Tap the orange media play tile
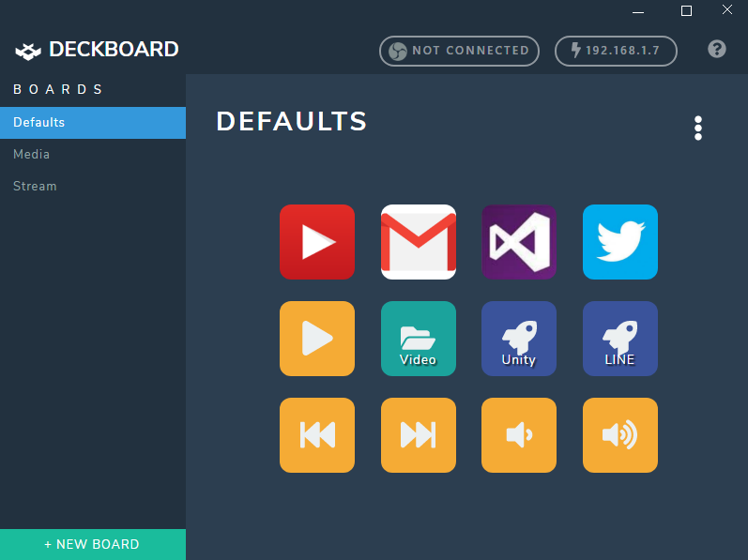The width and height of the screenshot is (748, 560). point(317,339)
